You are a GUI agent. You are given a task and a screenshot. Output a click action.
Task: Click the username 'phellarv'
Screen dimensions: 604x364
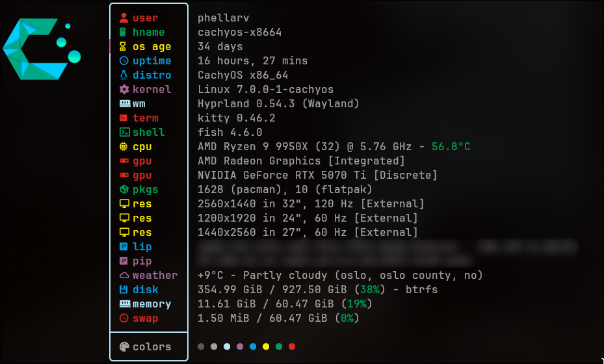(224, 18)
